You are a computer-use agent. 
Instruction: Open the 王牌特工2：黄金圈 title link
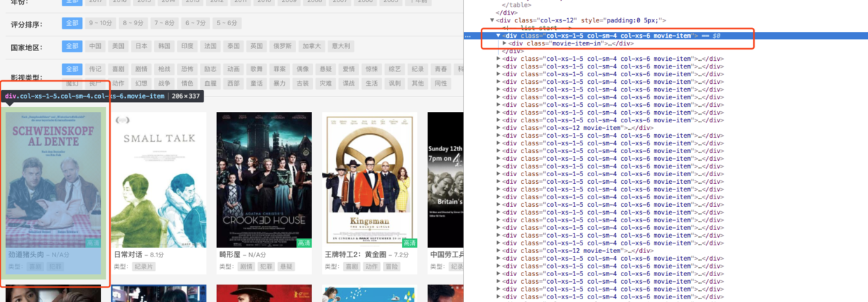[356, 255]
